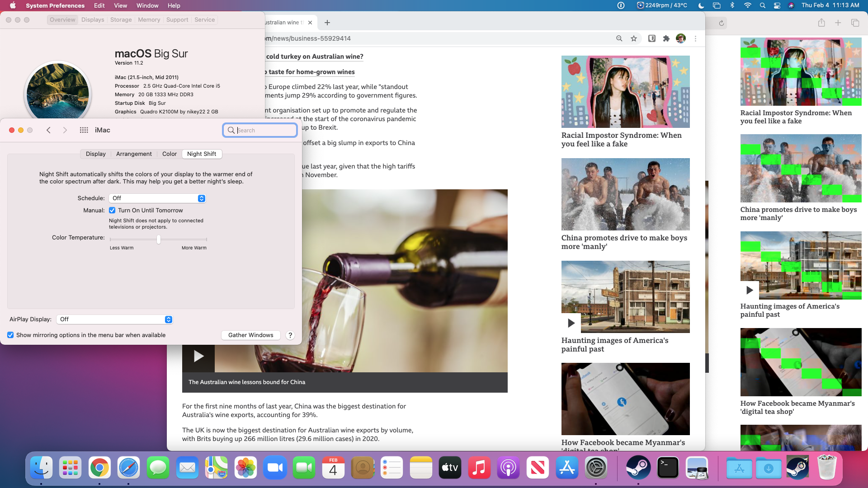Open the Night Shift Schedule dropdown
Image resolution: width=868 pixels, height=488 pixels.
click(x=157, y=198)
